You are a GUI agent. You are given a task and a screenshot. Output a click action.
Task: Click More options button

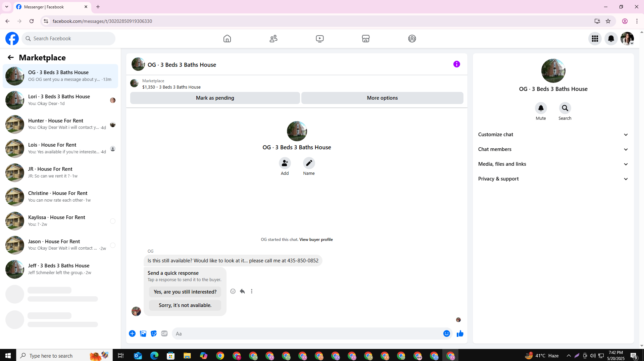pos(382,98)
